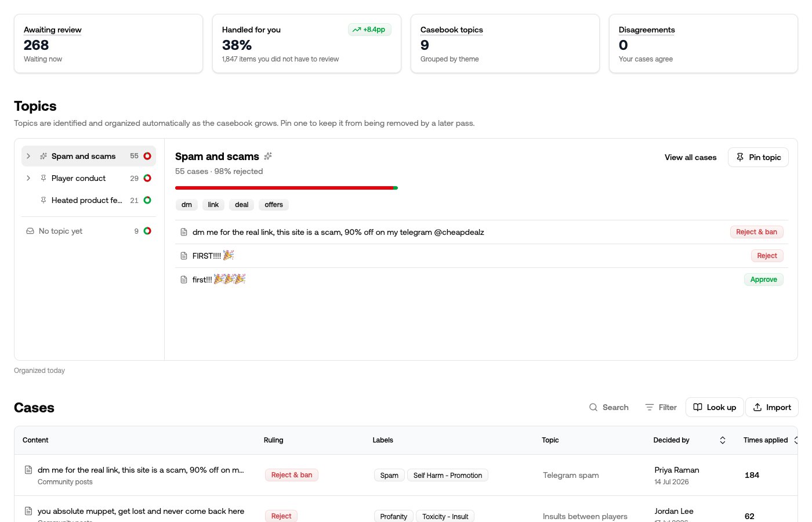Click the Import button
The height and width of the screenshot is (522, 812).
[772, 407]
